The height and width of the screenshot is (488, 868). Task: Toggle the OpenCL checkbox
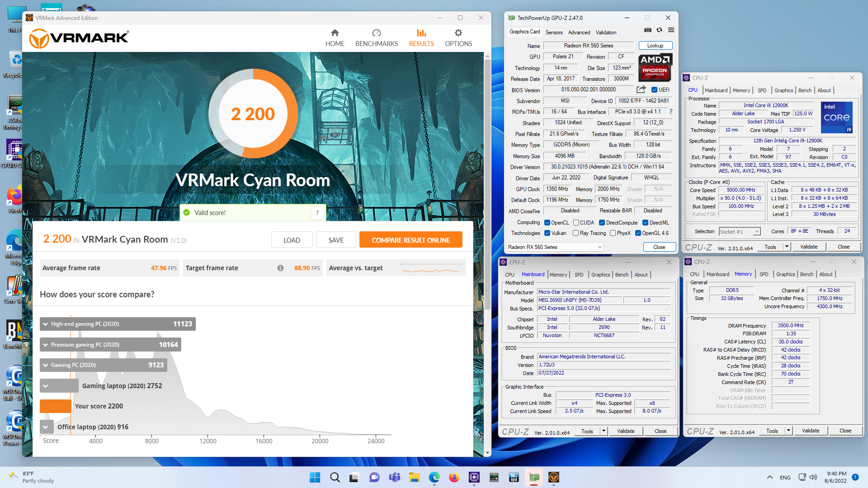tap(547, 223)
